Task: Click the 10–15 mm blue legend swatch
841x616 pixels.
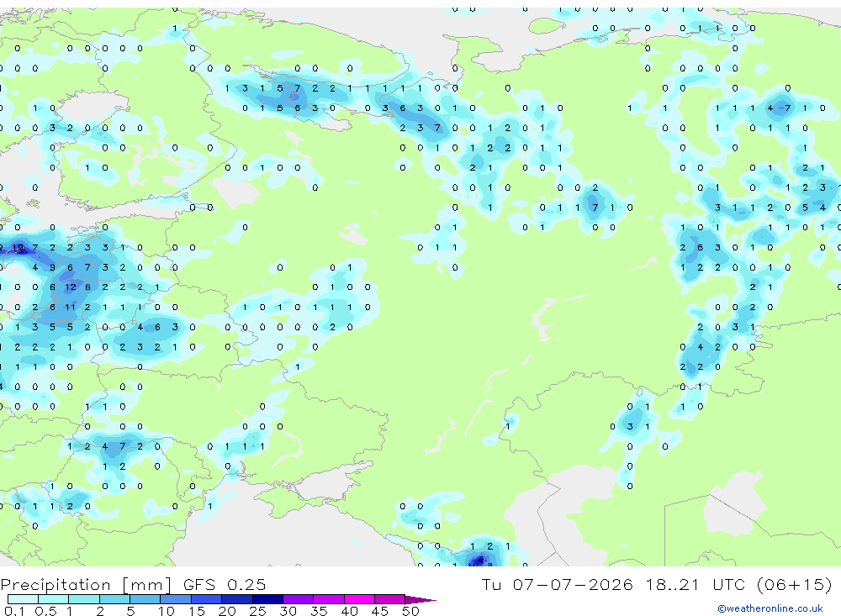Action: click(x=176, y=599)
